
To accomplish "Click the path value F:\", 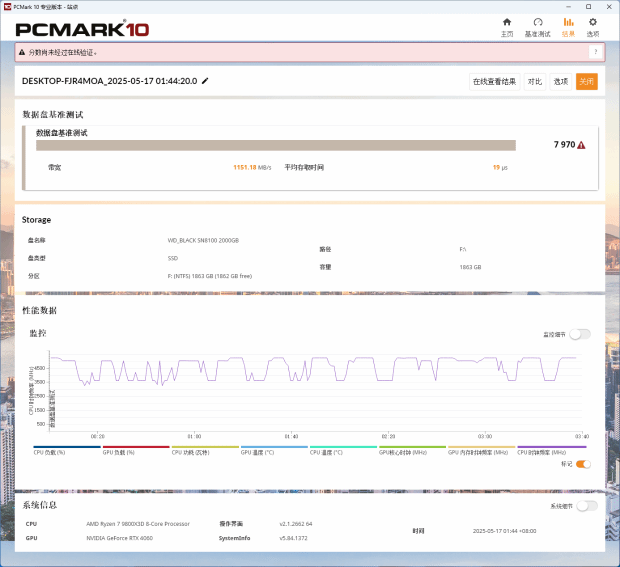I will 463,249.
